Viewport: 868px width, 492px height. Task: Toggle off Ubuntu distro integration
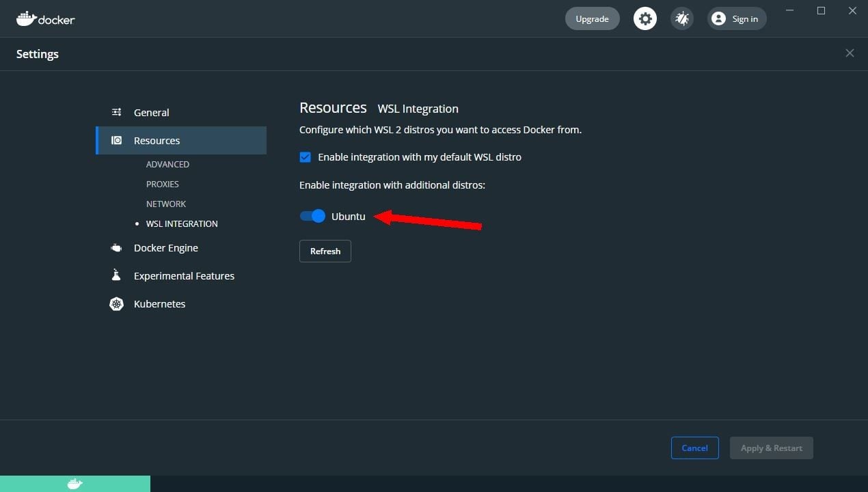point(312,216)
